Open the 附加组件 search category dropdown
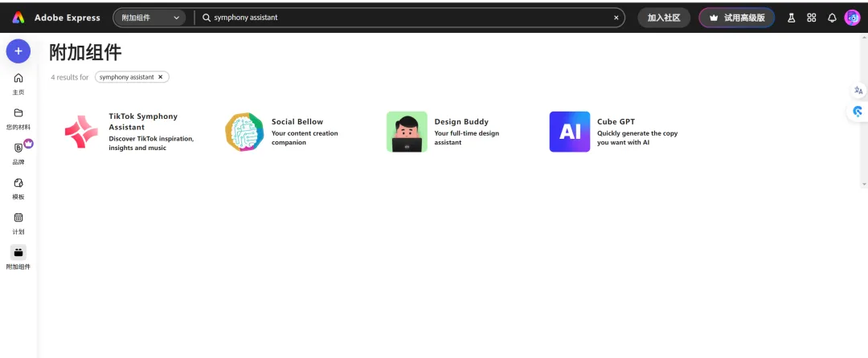This screenshot has width=868, height=358. click(150, 18)
